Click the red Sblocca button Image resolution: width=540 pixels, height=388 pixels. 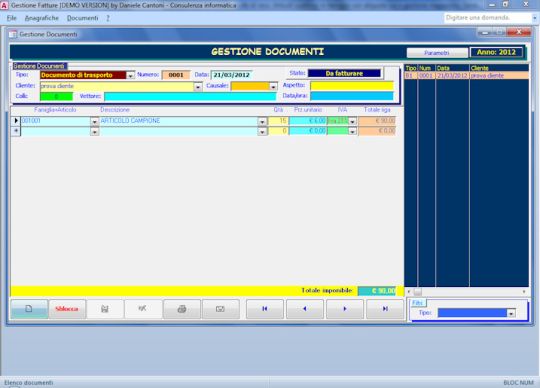pos(67,309)
